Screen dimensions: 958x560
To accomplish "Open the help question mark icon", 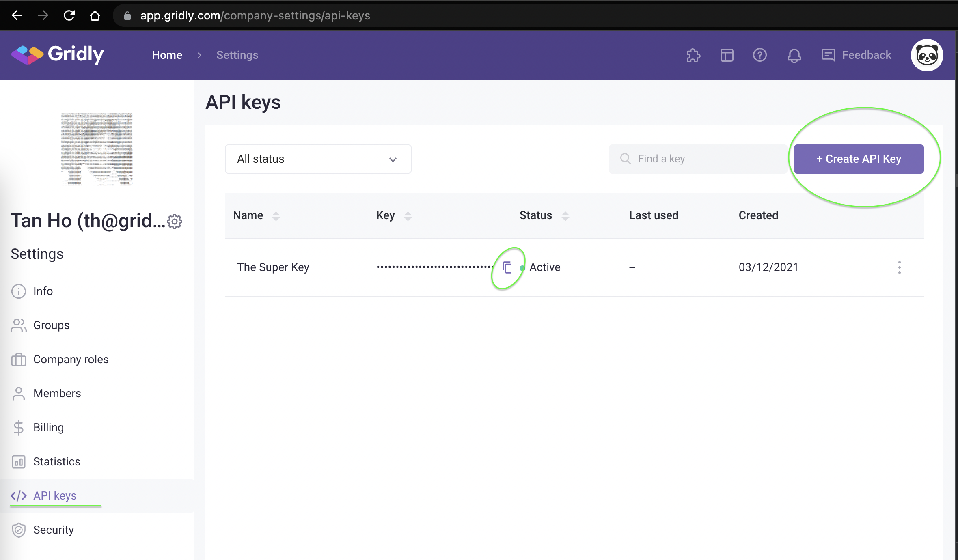I will click(759, 55).
